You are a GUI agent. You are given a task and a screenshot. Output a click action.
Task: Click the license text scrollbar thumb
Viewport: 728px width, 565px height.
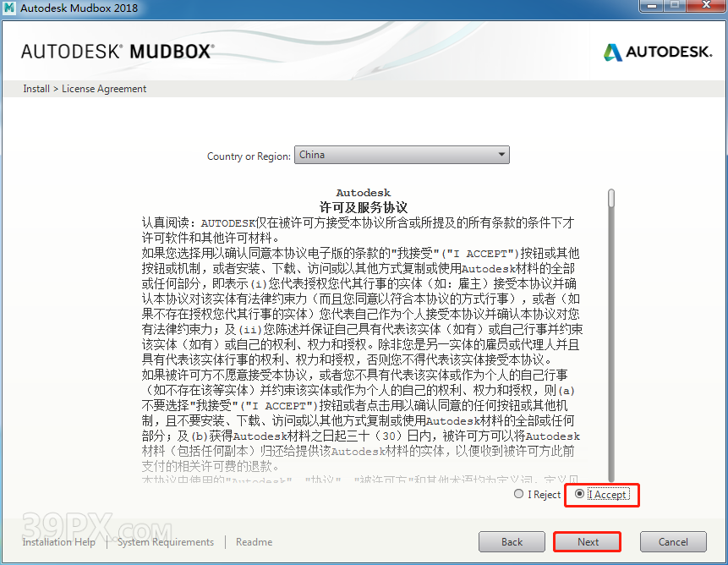[x=611, y=198]
